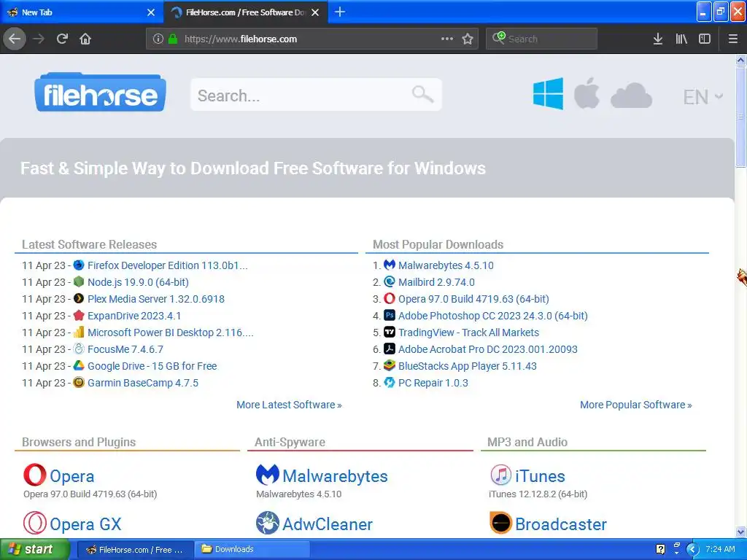The height and width of the screenshot is (560, 747).
Task: Reload the current page
Action: coord(62,39)
